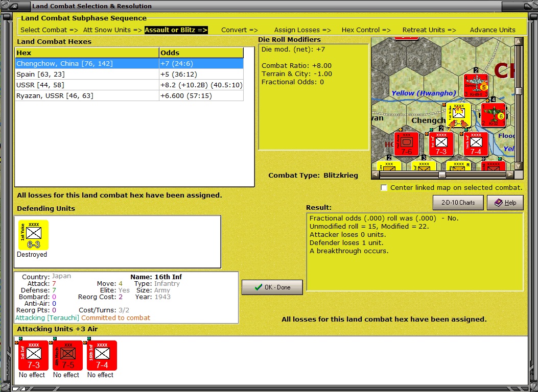Click the Att Snow Units subphase step
The width and height of the screenshot is (538, 392).
point(112,30)
